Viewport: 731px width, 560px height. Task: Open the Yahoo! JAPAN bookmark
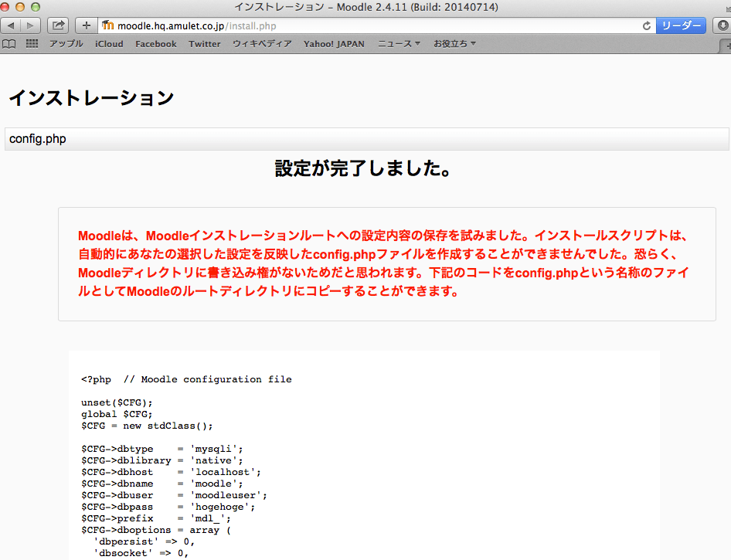pos(334,44)
